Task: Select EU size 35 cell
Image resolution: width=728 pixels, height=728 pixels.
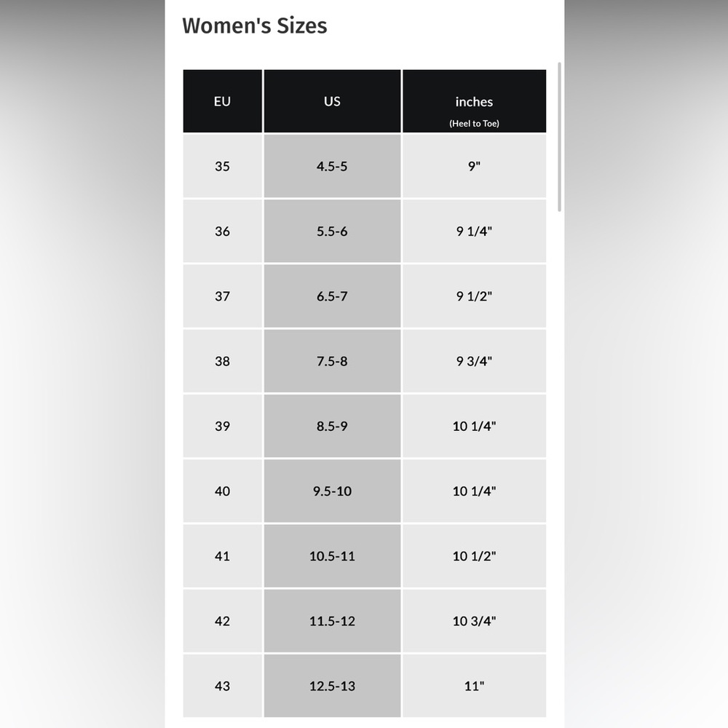Action: point(222,166)
